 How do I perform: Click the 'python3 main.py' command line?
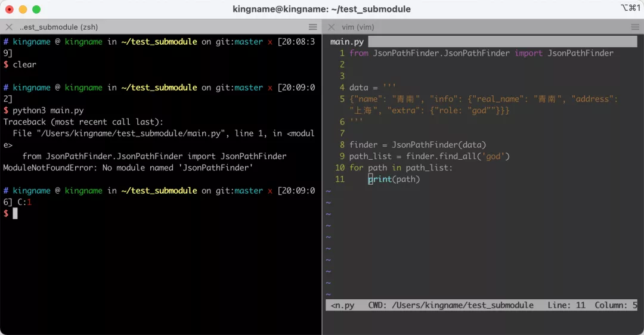point(48,110)
